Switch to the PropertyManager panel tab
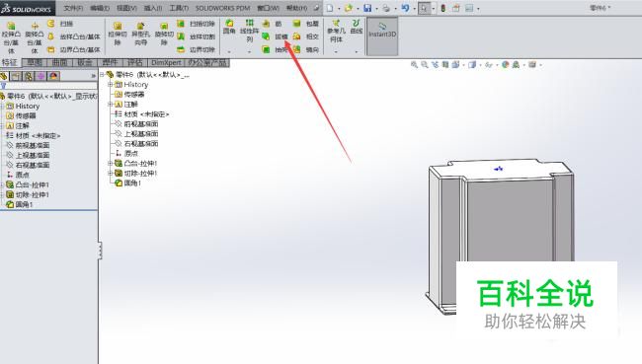This screenshot has height=364, width=642. [x=16, y=76]
